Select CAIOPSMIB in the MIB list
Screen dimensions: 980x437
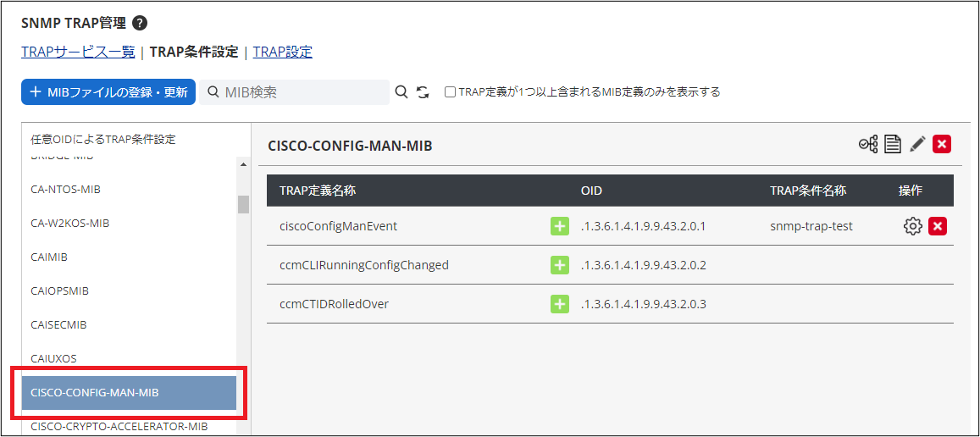click(59, 291)
